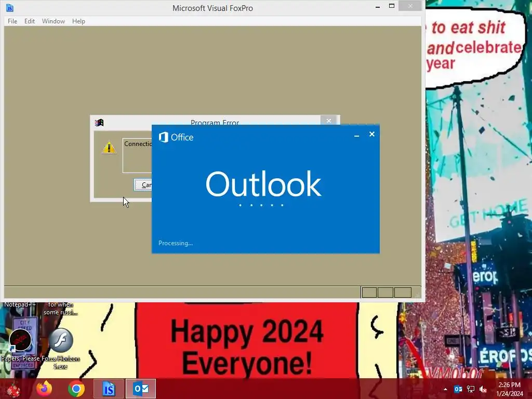Minimize the Microsoft Visual FoxPro window
Screen dimensions: 532x399
pos(378,6)
